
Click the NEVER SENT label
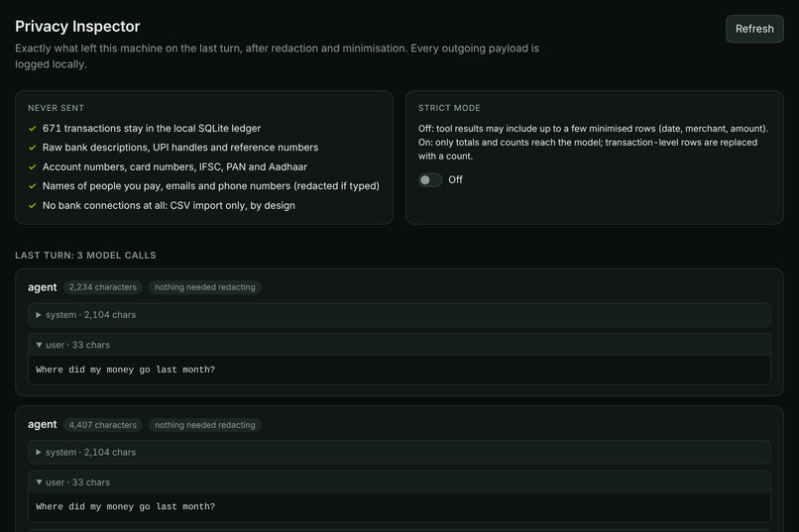click(57, 108)
